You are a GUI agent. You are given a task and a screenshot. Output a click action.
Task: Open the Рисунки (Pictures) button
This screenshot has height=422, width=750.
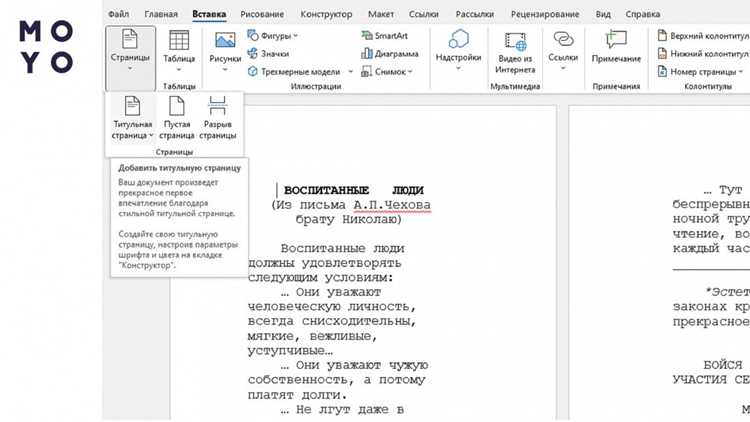225,52
